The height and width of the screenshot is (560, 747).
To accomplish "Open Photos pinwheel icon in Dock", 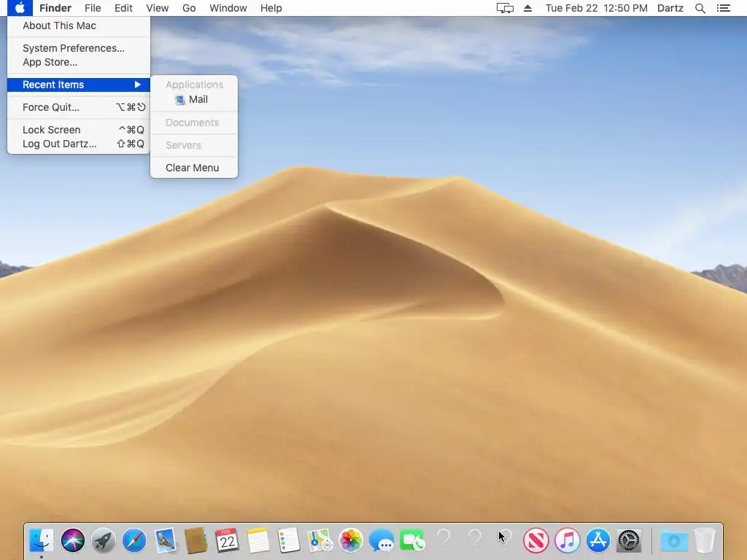I will point(351,540).
